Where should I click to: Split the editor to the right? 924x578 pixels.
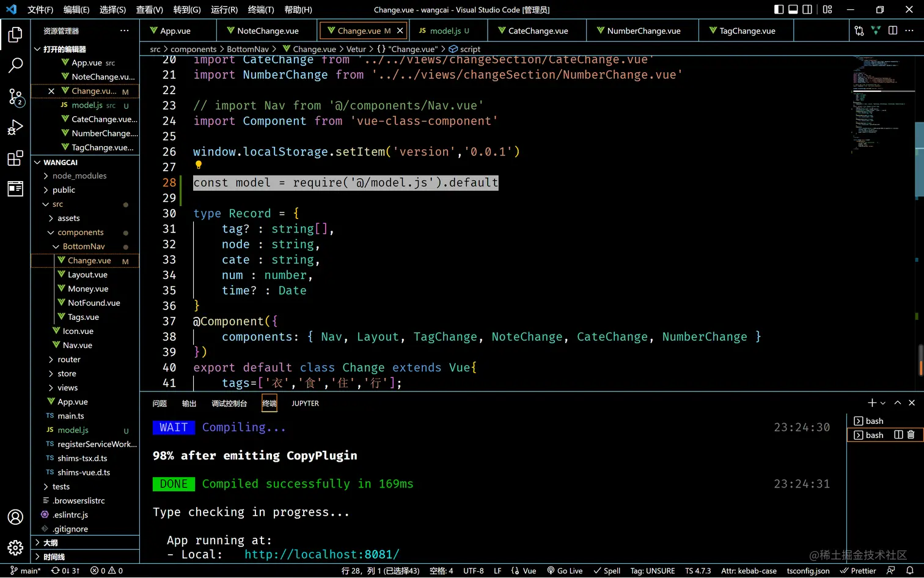click(x=893, y=31)
